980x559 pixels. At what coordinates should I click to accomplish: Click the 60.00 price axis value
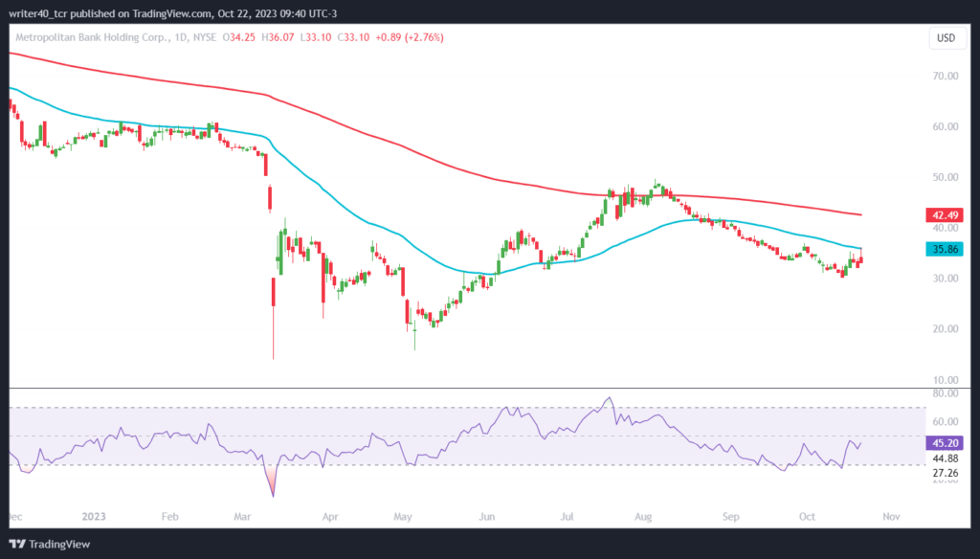pyautogui.click(x=945, y=126)
